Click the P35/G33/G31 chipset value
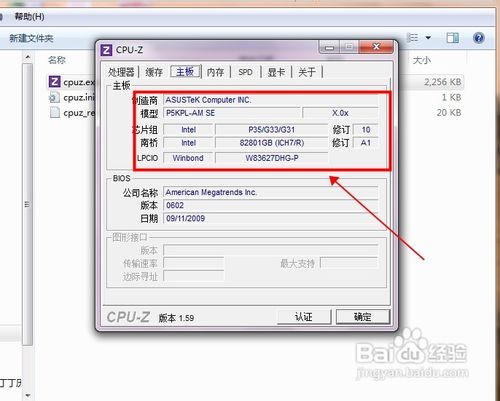 (272, 130)
